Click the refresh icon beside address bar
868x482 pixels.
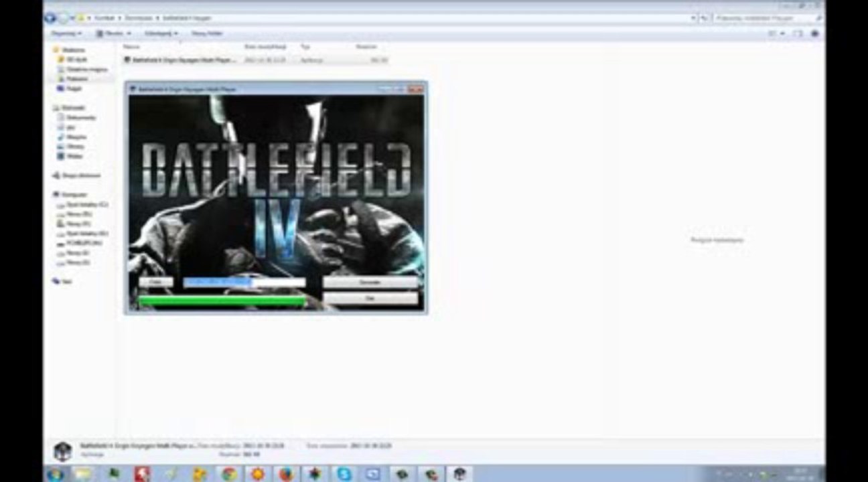coord(704,18)
